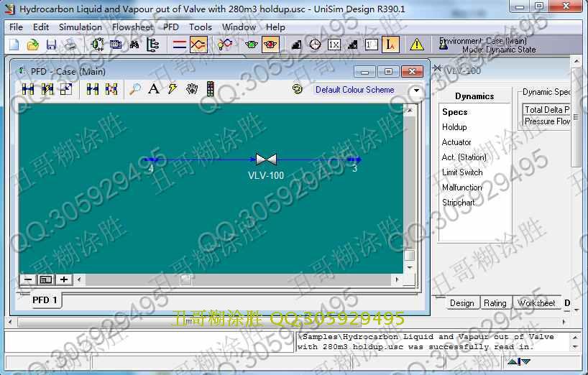
Task: Select Holdup page in Dynamics list
Action: coord(454,127)
